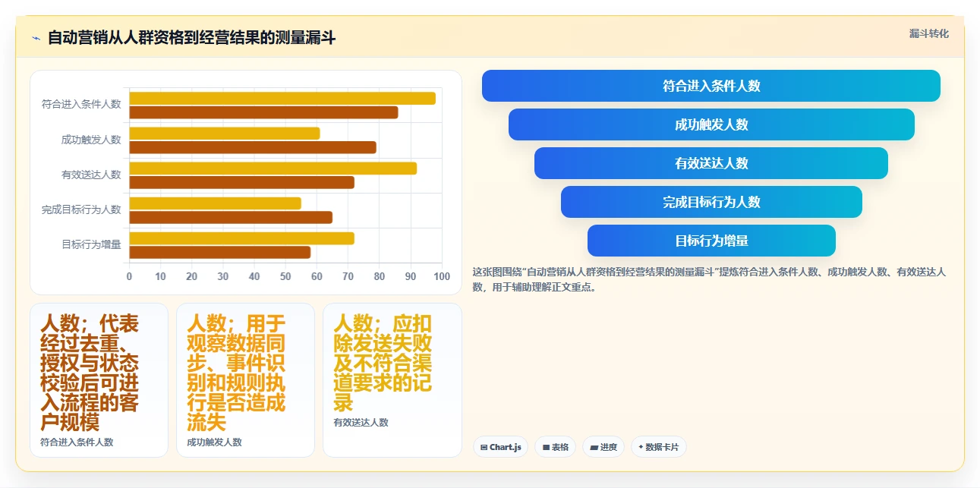Click the 漏斗转化 tag in the header
Image resolution: width=980 pixels, height=488 pixels.
tap(929, 33)
